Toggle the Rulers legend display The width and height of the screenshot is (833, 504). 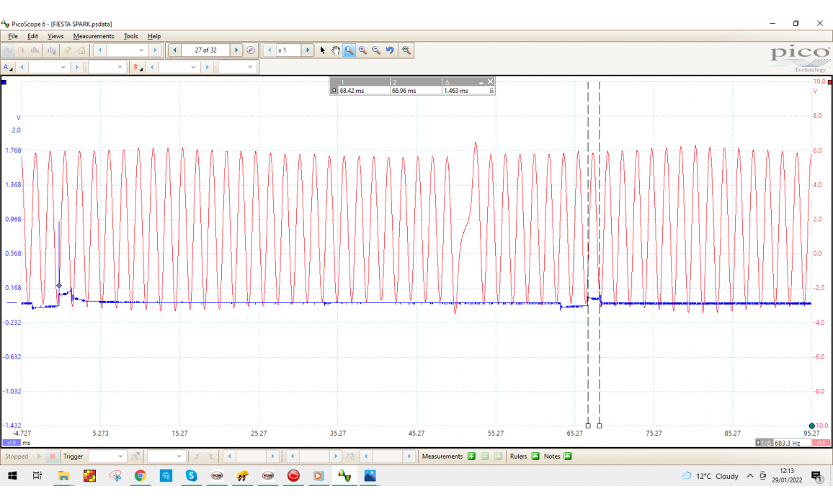point(535,456)
